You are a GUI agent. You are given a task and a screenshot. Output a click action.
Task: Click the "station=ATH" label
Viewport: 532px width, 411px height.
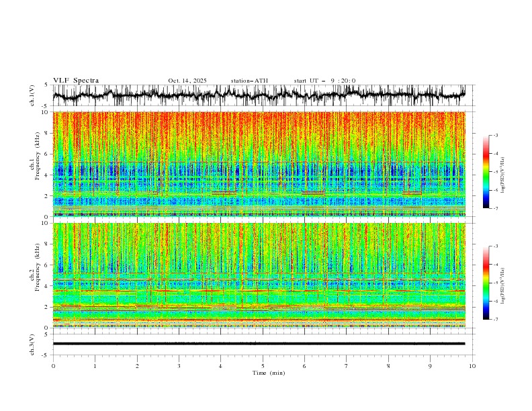click(249, 81)
